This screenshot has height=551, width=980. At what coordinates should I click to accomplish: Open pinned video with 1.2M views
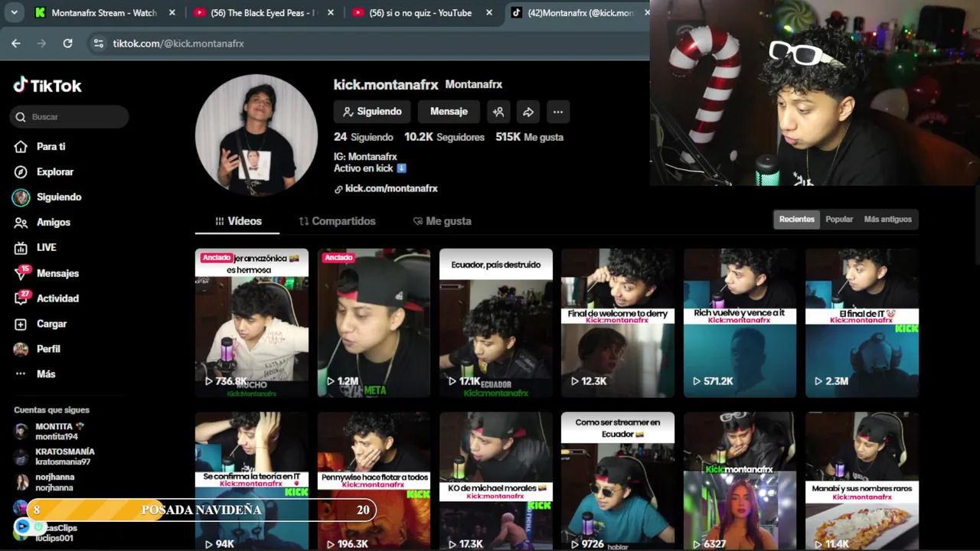point(374,323)
